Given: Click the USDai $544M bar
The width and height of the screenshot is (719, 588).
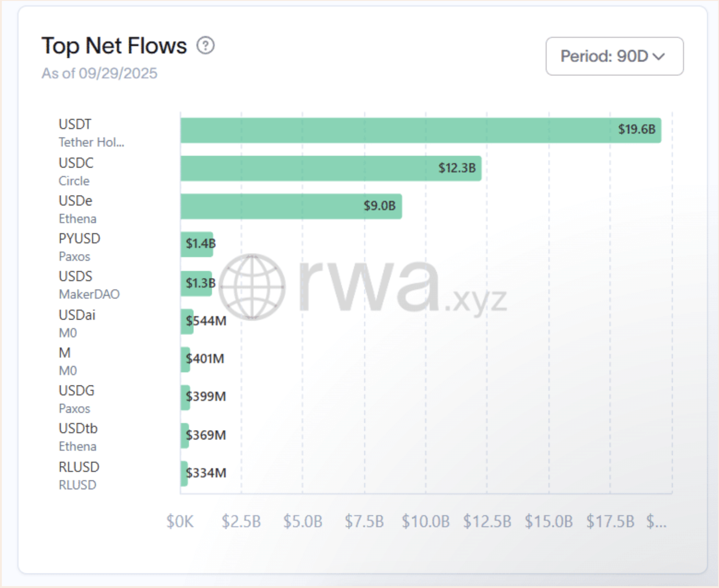Looking at the screenshot, I should pyautogui.click(x=187, y=321).
